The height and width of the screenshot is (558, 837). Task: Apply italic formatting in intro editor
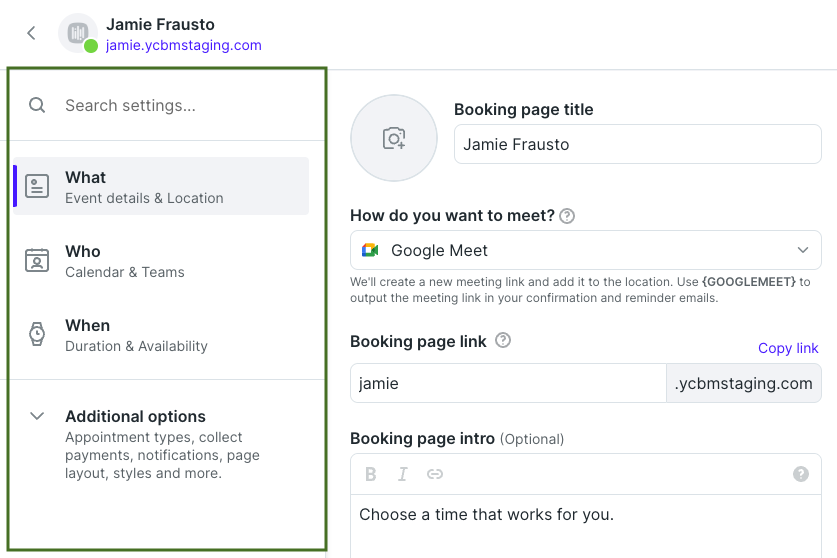(402, 474)
